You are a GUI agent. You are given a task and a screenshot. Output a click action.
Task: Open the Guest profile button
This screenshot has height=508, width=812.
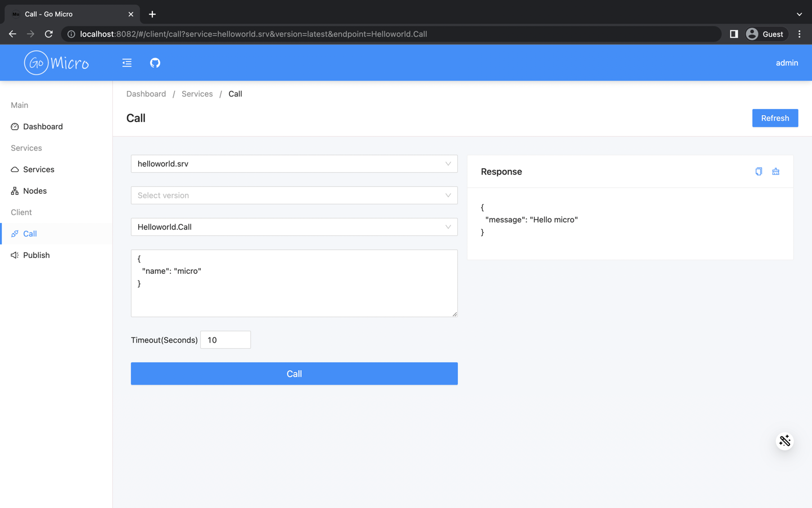click(x=765, y=34)
